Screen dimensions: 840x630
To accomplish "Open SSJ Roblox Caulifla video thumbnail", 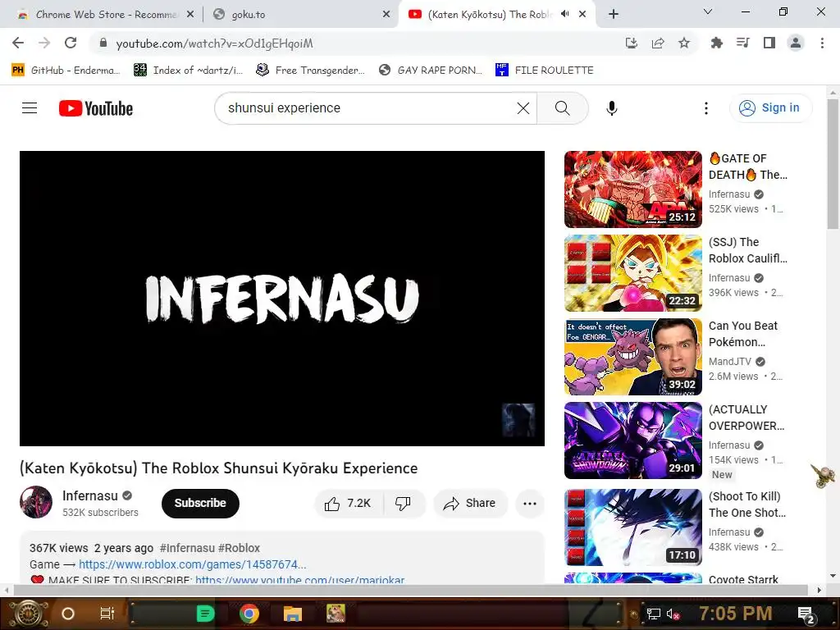I will tap(632, 272).
